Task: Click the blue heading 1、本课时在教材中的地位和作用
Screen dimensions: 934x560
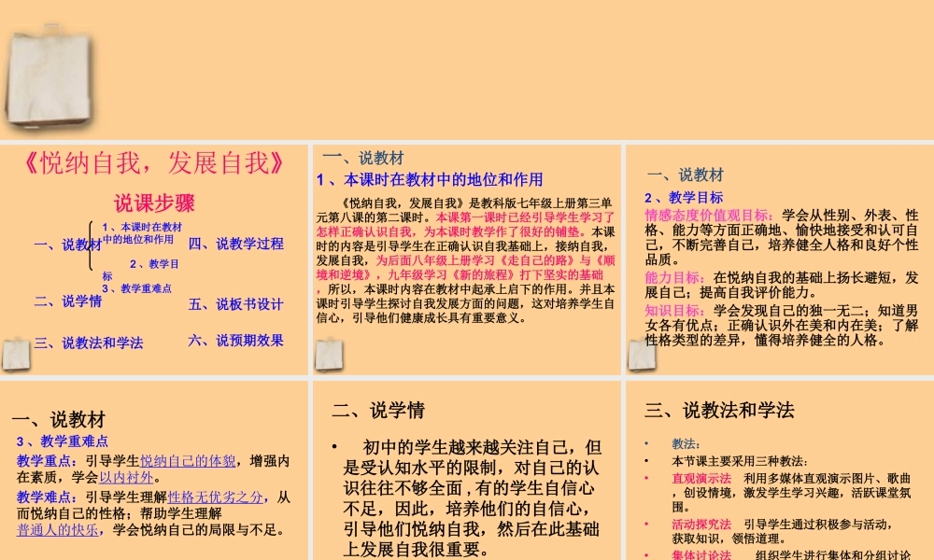Action: coord(430,180)
